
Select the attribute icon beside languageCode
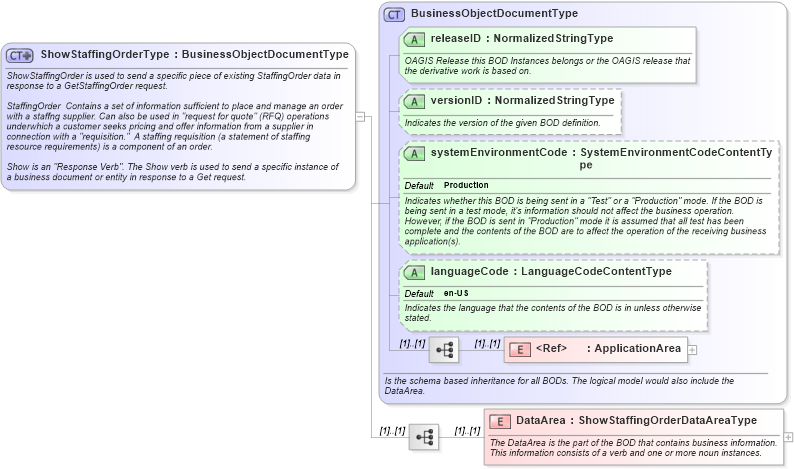point(414,272)
